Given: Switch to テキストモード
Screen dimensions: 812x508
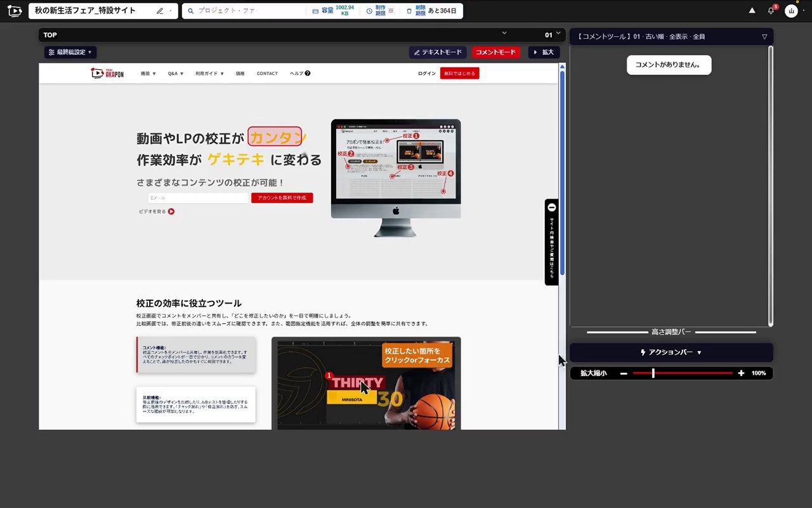Looking at the screenshot, I should 438,52.
